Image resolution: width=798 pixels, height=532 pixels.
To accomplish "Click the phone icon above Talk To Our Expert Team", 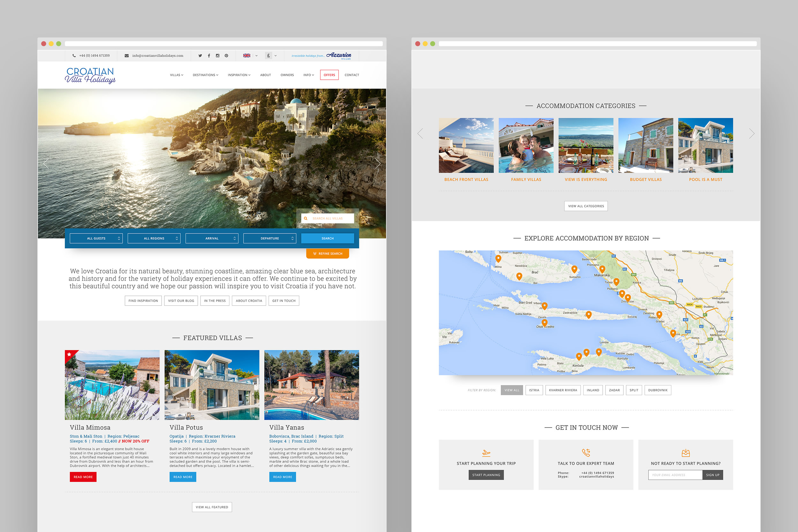I will 586,453.
